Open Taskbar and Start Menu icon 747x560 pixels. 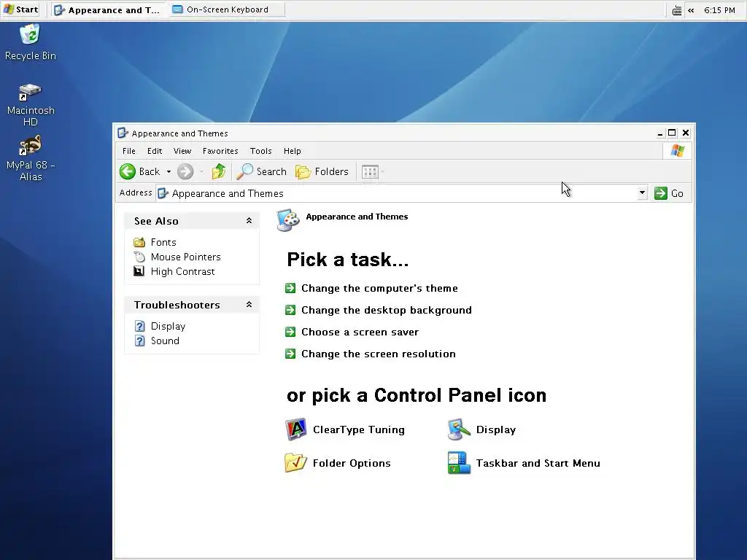(x=460, y=463)
